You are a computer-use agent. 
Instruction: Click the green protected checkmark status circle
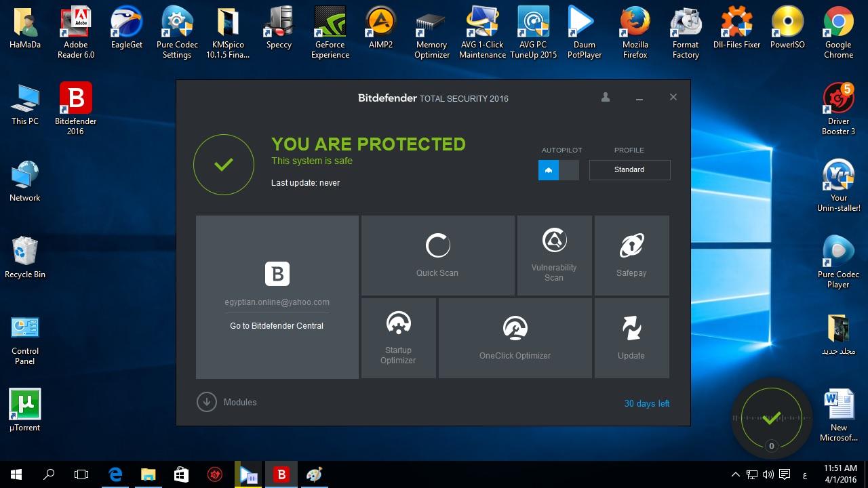point(224,165)
